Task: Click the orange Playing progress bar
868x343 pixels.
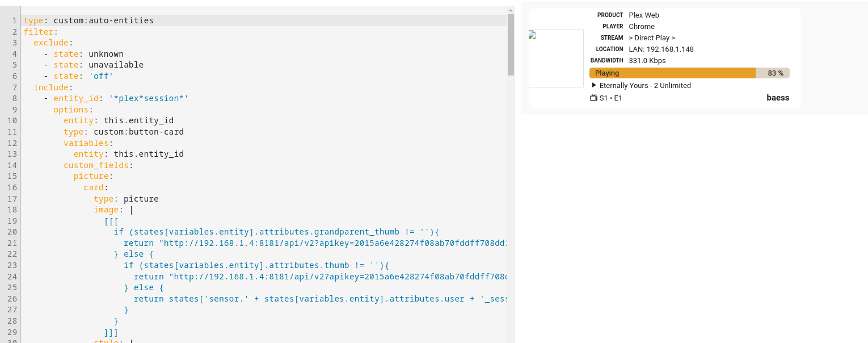Action: 672,73
